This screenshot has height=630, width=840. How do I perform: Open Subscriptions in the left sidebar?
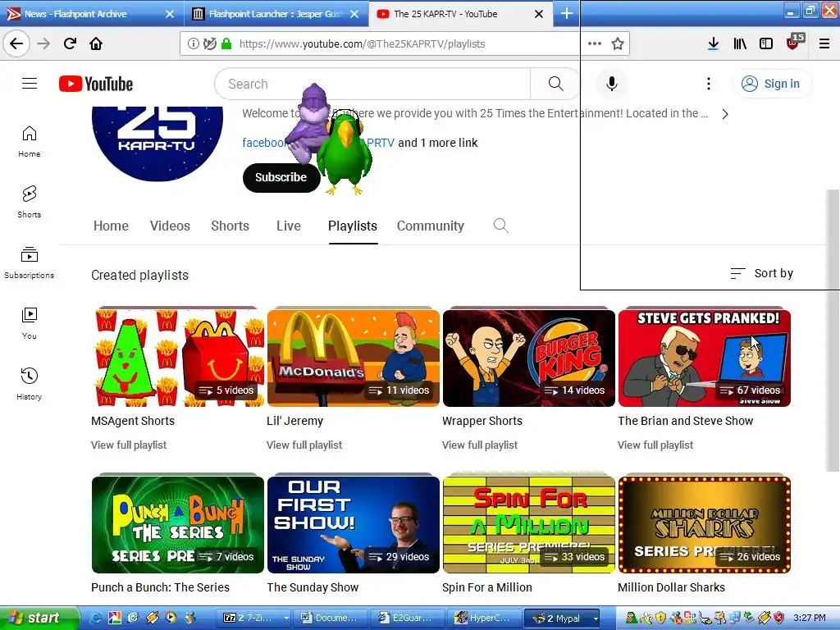coord(29,262)
